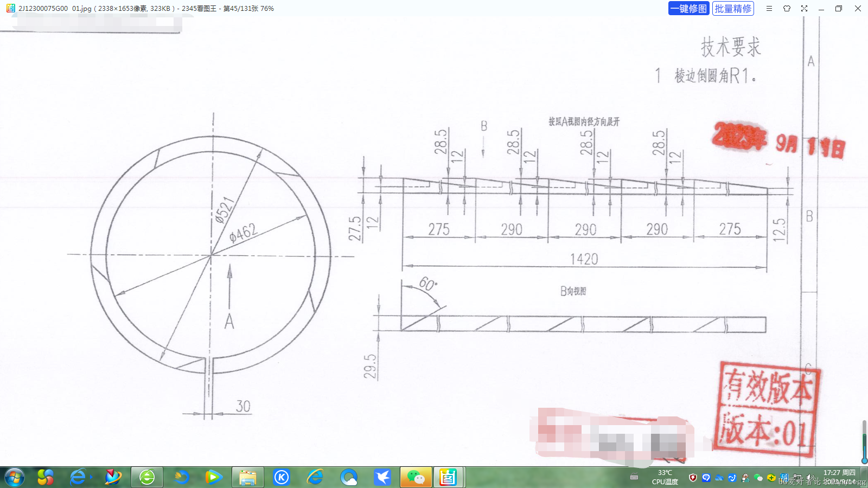Click the vertical zoom slider at right edge
This screenshot has height=488, width=868.
click(x=864, y=442)
